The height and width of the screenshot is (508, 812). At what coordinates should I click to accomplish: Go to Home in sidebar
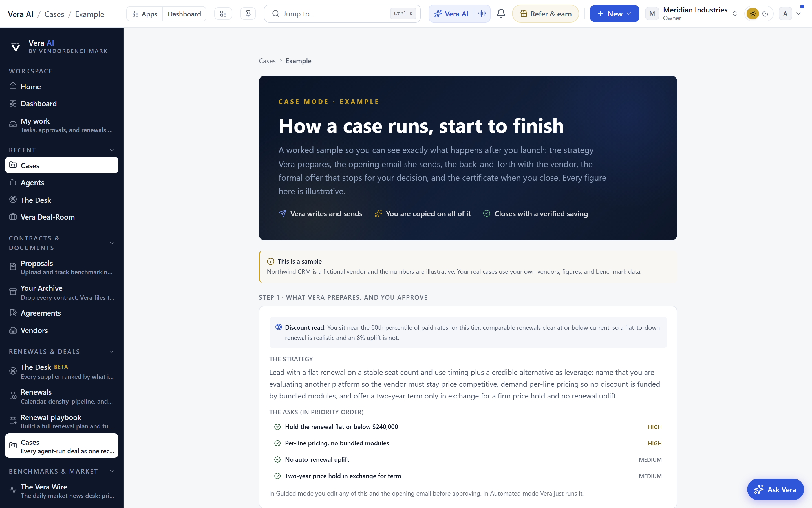(x=62, y=87)
